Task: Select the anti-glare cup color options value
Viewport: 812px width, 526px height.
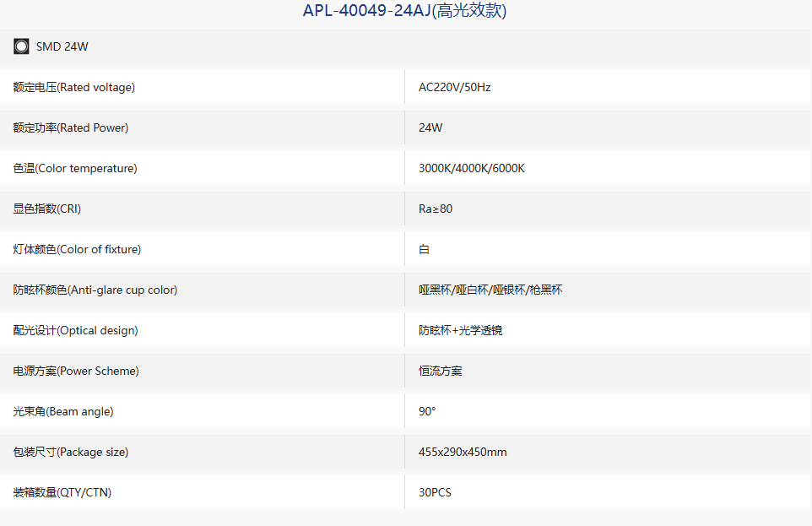Action: [x=490, y=290]
